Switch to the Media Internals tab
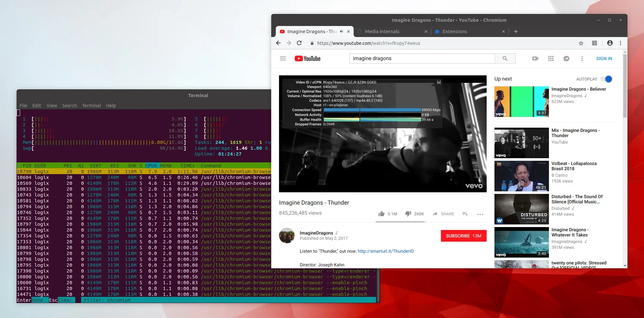The height and width of the screenshot is (318, 644). (382, 32)
